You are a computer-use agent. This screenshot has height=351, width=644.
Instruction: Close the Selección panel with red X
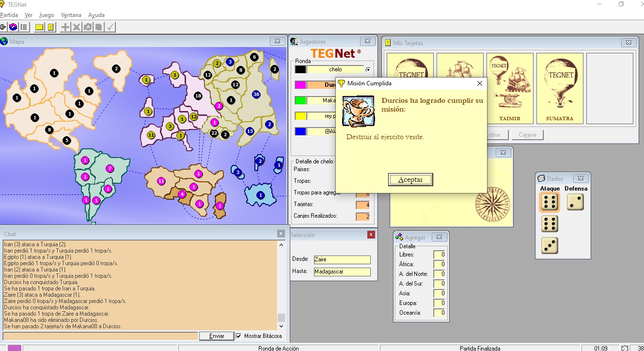tap(371, 235)
